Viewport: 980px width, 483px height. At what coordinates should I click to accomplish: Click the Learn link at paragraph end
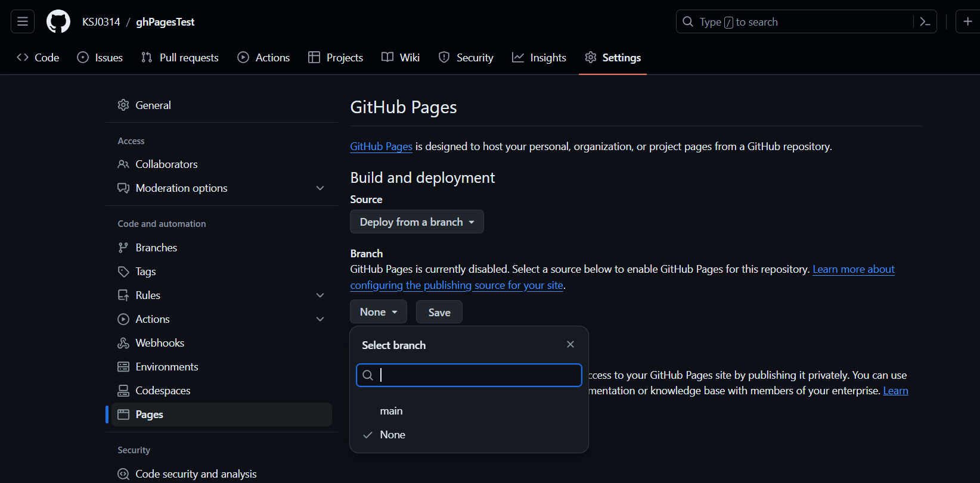[x=895, y=391]
